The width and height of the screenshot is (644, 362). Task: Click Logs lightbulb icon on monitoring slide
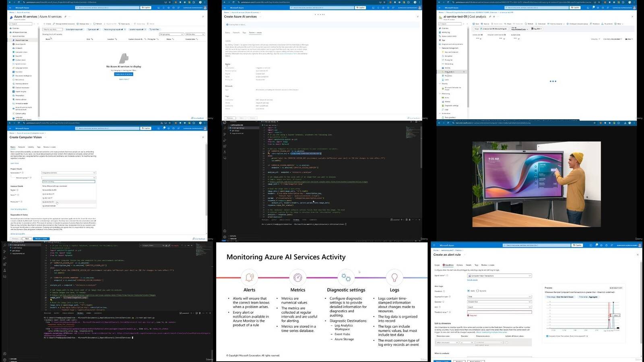(394, 277)
